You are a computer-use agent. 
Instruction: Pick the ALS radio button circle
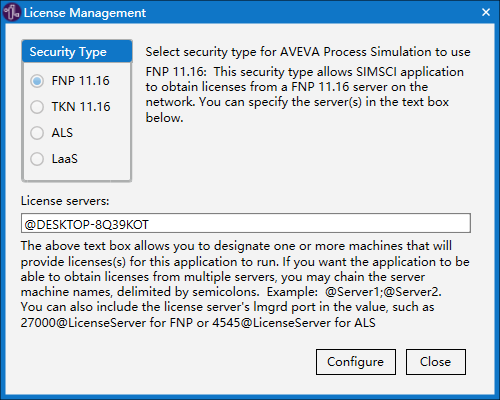pyautogui.click(x=37, y=133)
